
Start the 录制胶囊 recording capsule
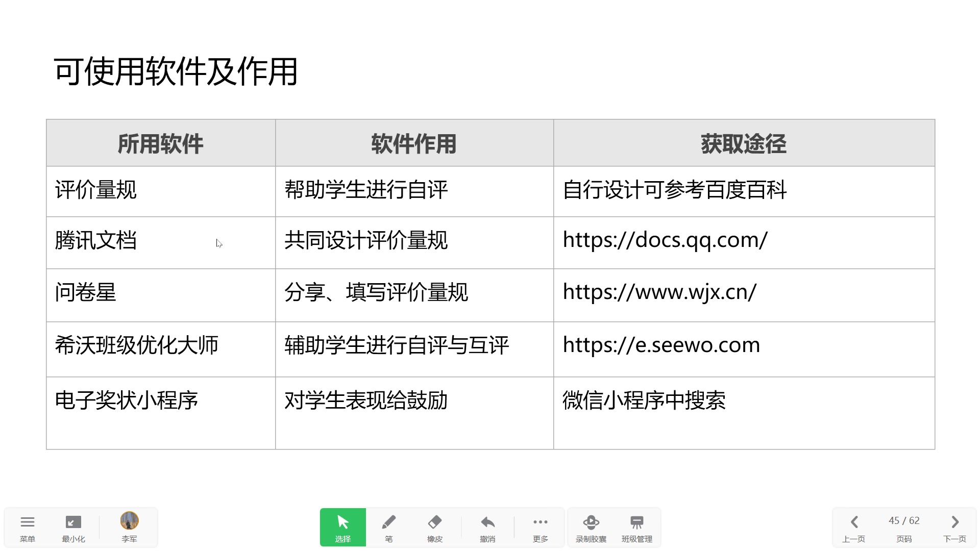click(x=591, y=527)
